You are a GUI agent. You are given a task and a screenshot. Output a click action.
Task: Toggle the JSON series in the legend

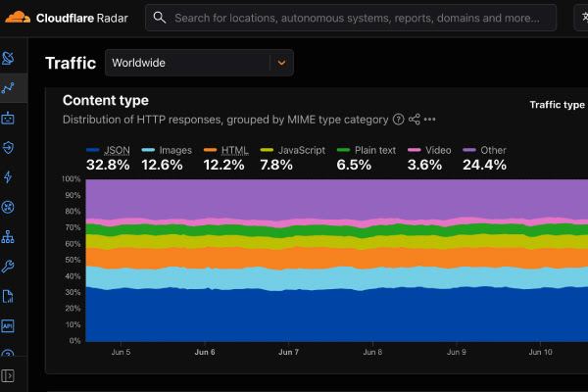[108, 150]
